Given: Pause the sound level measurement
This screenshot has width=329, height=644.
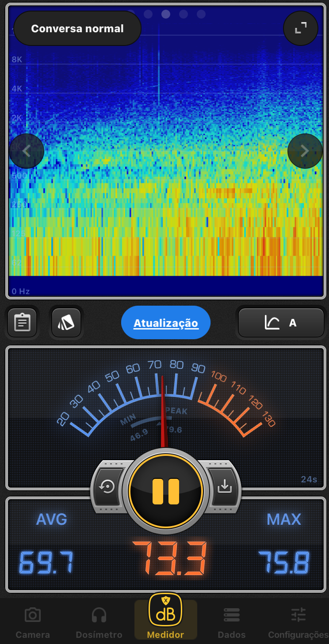Looking at the screenshot, I should click(x=166, y=491).
